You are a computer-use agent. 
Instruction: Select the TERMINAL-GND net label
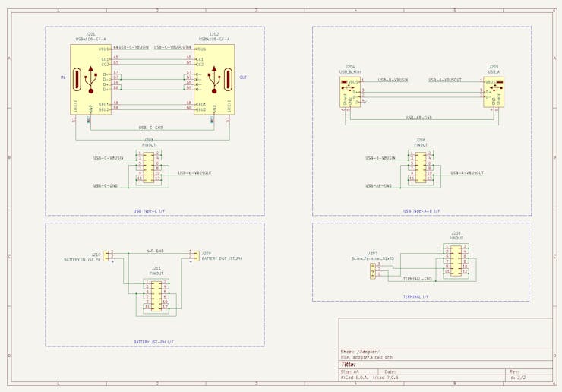point(417,278)
